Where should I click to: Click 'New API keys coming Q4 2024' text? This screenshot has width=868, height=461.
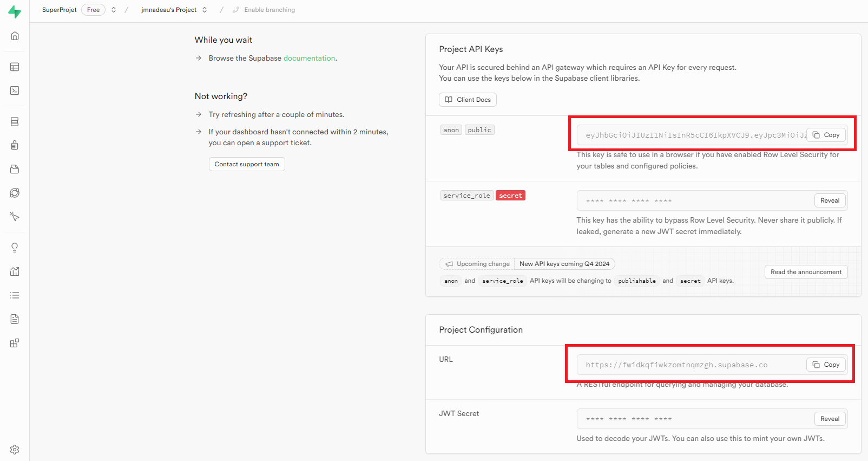tap(564, 264)
